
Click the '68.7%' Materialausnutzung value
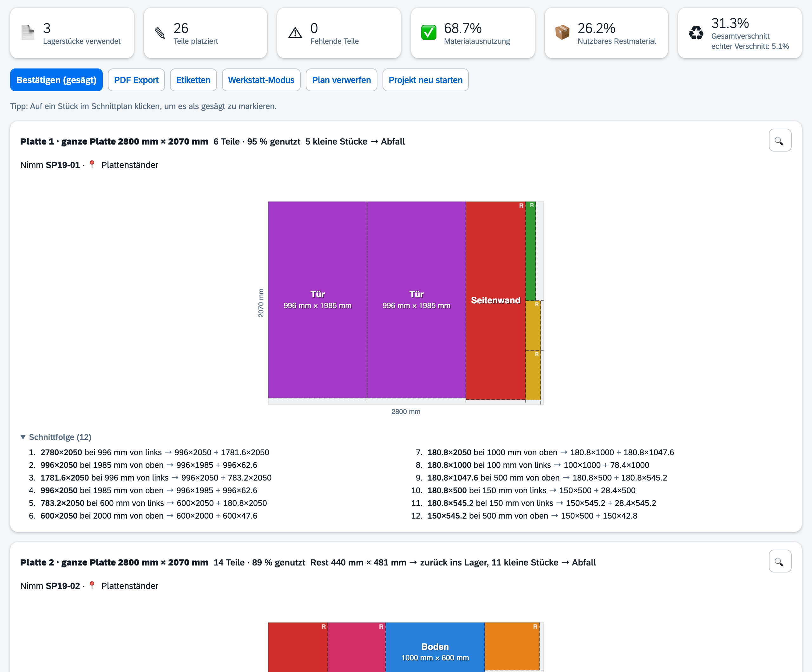[x=462, y=28]
